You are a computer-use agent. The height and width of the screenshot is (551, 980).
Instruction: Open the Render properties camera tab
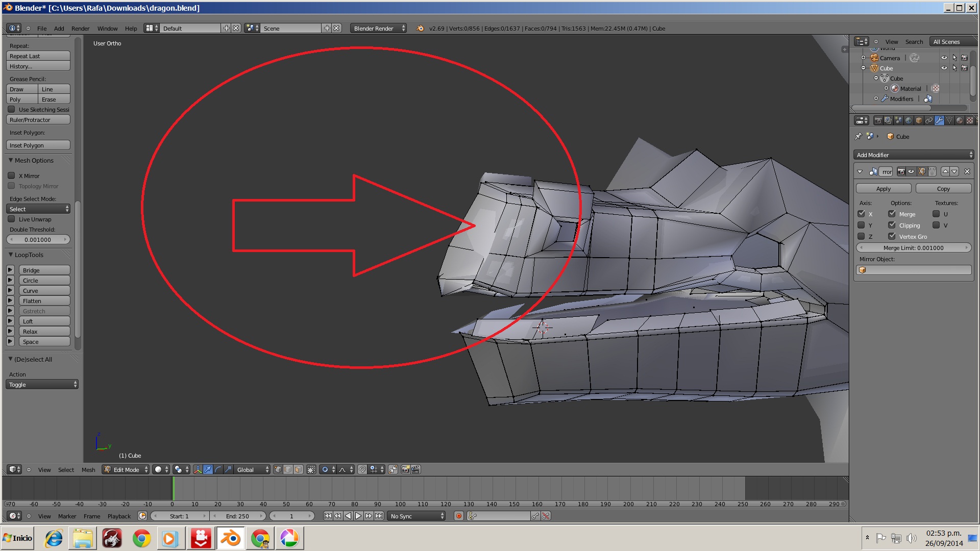click(x=878, y=121)
